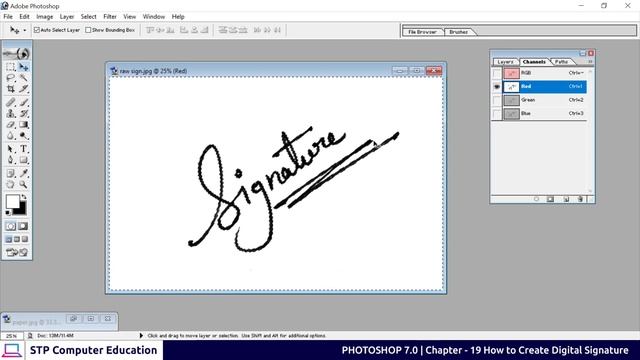640x360 pixels.
Task: Create new channel icon
Action: (x=566, y=199)
